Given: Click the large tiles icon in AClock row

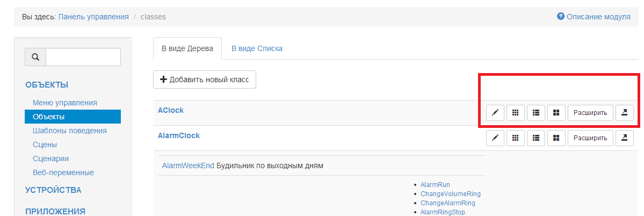Looking at the screenshot, I should coord(556,113).
